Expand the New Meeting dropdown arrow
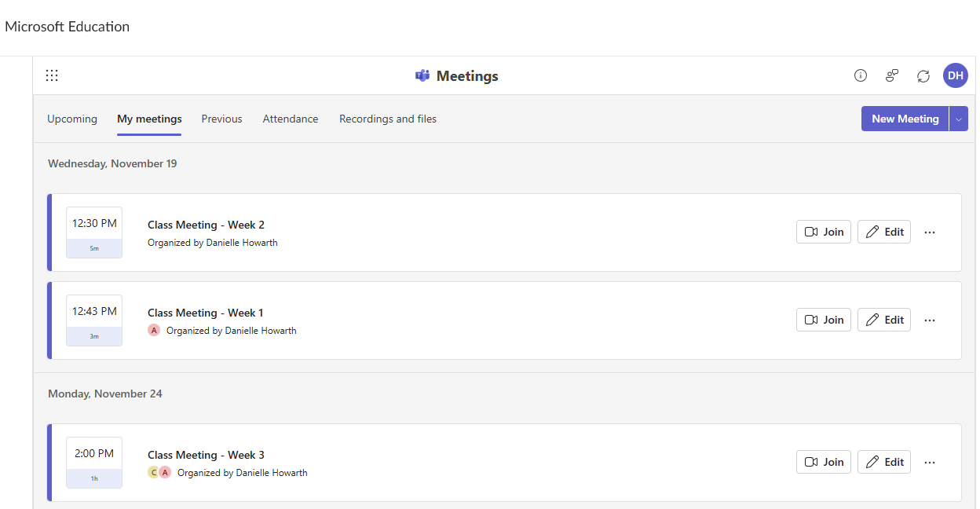This screenshot has width=980, height=509. coord(959,119)
